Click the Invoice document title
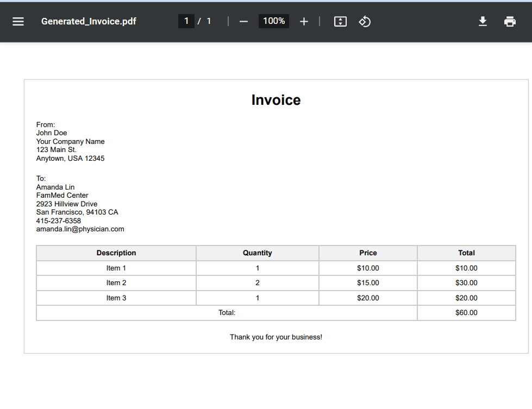Viewport: 532px width, 409px height. click(x=276, y=100)
